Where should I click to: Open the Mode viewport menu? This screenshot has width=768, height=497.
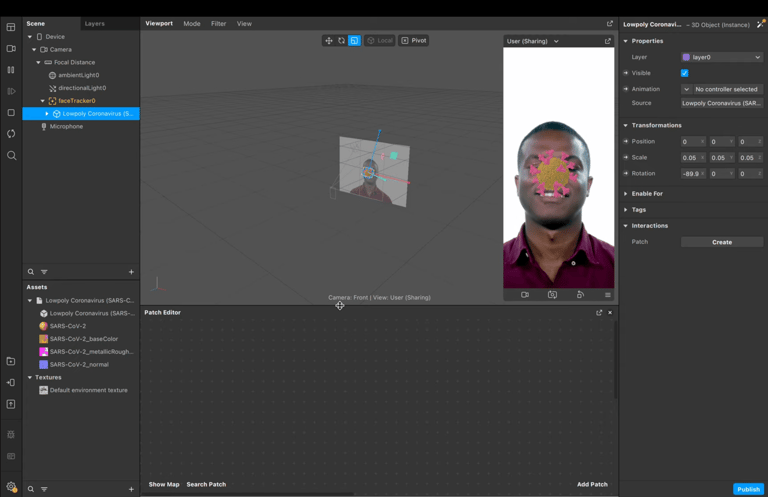pyautogui.click(x=192, y=24)
